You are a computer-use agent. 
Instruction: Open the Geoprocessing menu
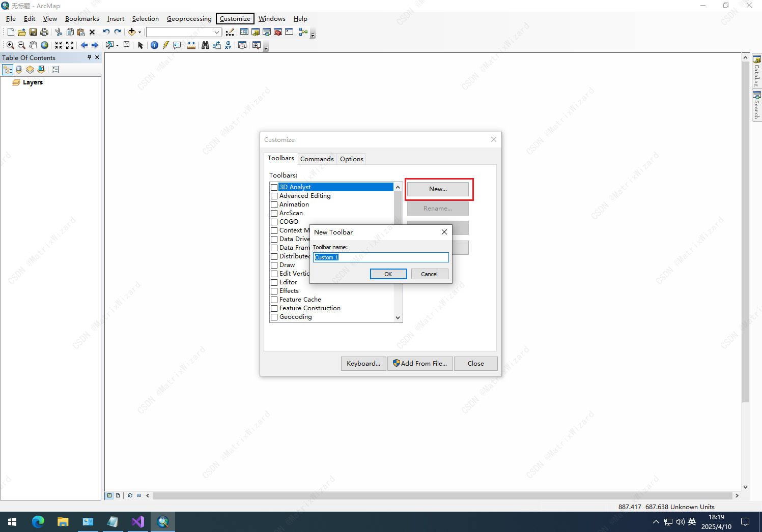[x=189, y=18]
